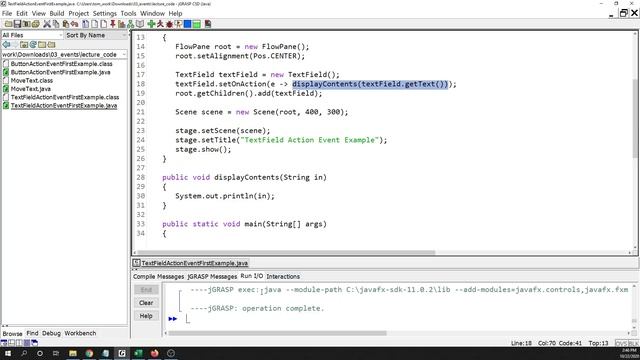Image resolution: width=640 pixels, height=360 pixels.
Task: Click the red ladybug debug icon
Action: 169,24
